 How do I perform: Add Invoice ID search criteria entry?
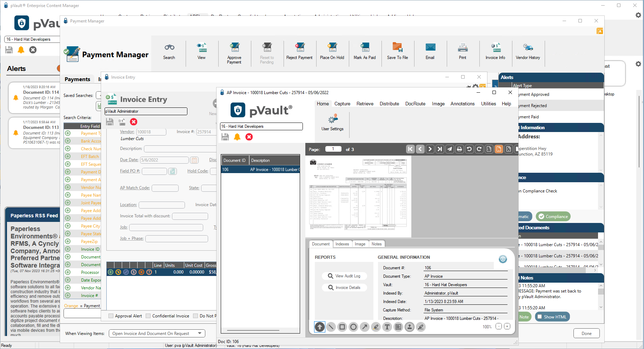pyautogui.click(x=68, y=249)
